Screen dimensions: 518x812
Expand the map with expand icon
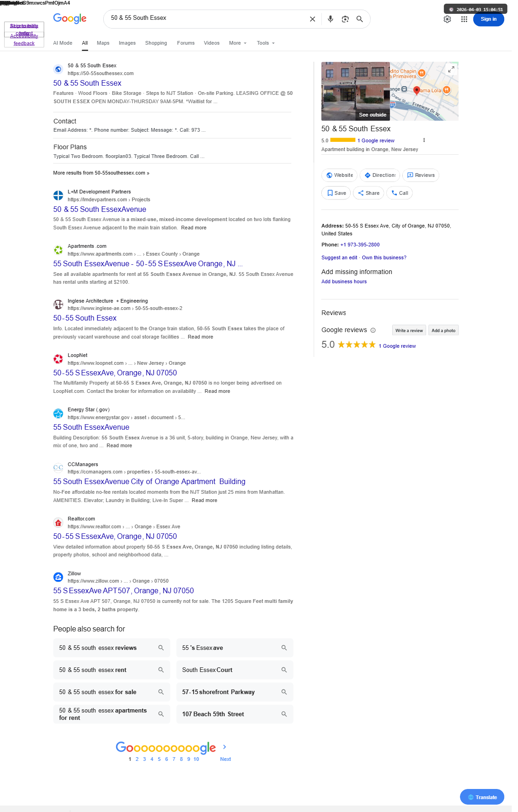pyautogui.click(x=451, y=69)
